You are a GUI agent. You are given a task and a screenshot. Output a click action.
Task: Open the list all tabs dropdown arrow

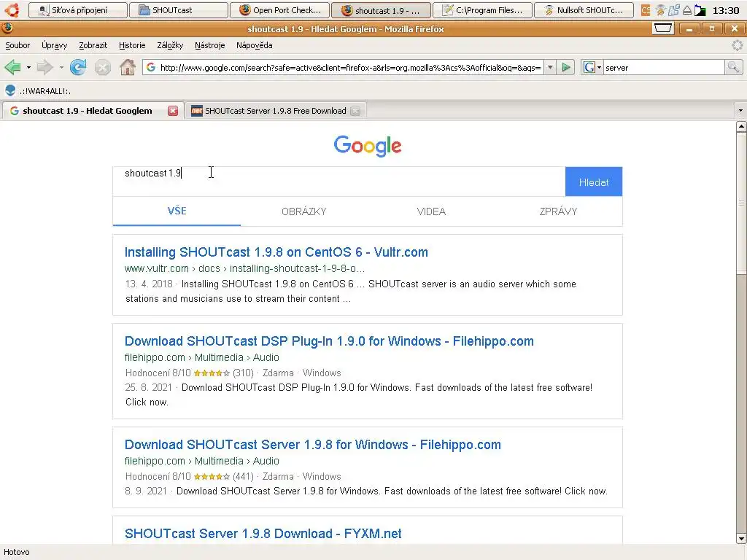click(x=740, y=111)
